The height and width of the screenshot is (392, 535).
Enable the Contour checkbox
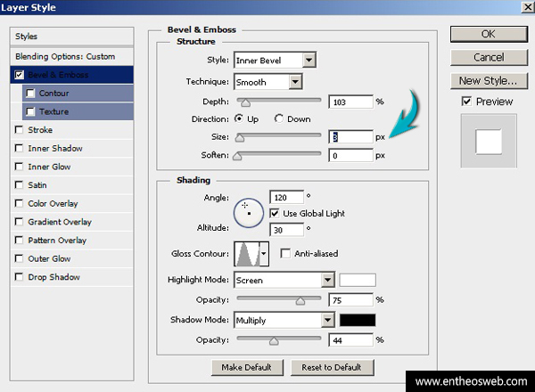(x=31, y=93)
